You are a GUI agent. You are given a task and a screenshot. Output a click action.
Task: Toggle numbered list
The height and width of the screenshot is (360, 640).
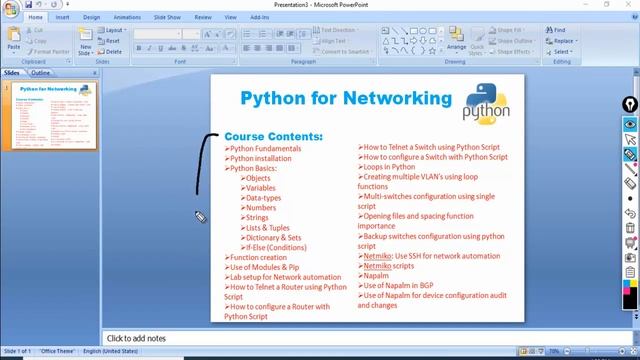point(263,34)
